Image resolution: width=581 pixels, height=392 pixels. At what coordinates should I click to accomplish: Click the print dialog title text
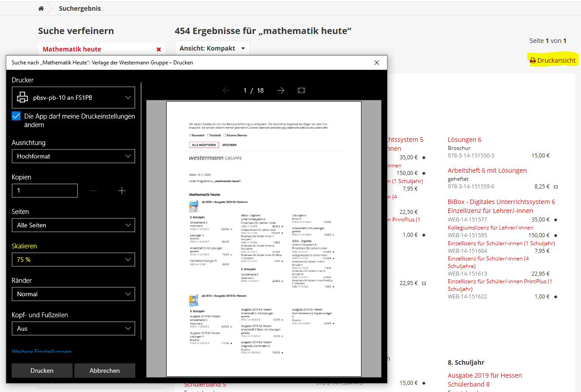pos(102,63)
